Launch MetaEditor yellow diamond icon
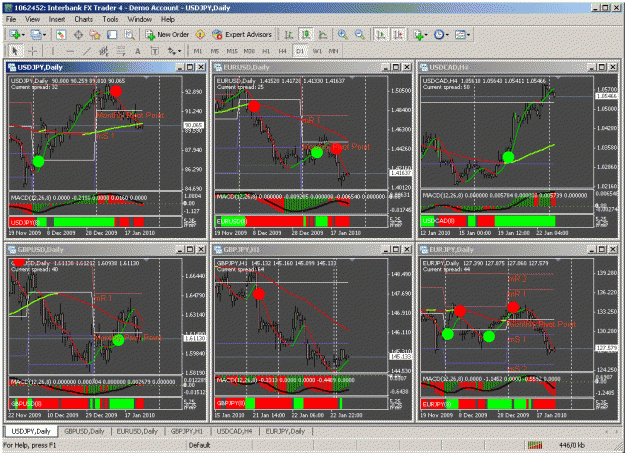The width and height of the screenshot is (625, 453). 200,35
